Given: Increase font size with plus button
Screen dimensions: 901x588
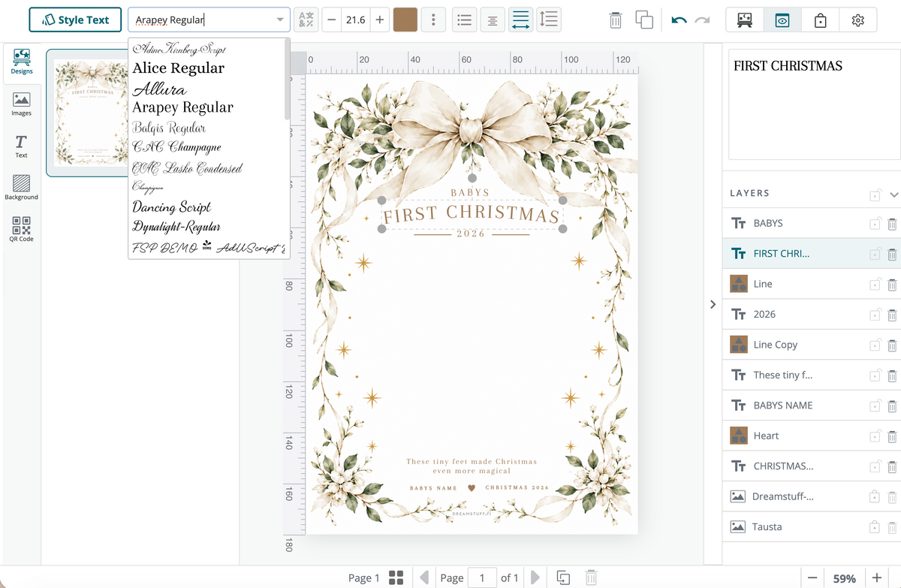Looking at the screenshot, I should coord(379,20).
